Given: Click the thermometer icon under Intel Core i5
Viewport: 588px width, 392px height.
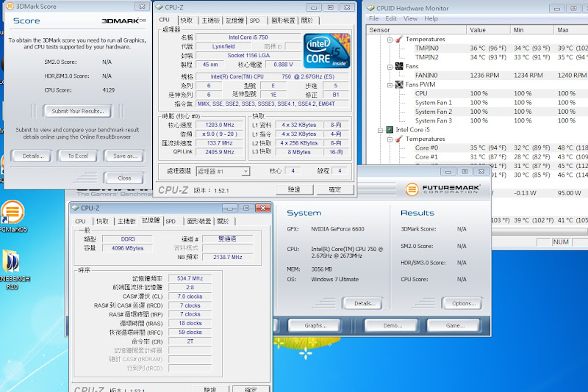Looking at the screenshot, I should pos(399,139).
